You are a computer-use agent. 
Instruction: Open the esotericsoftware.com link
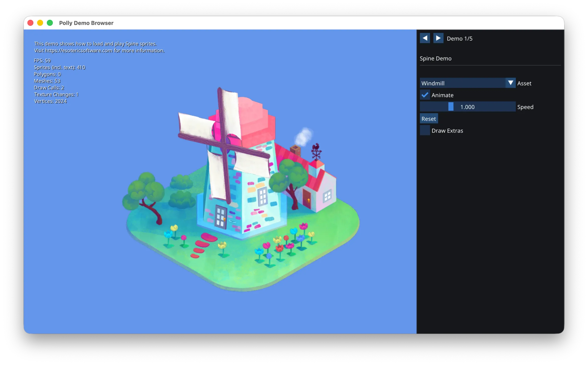click(79, 51)
